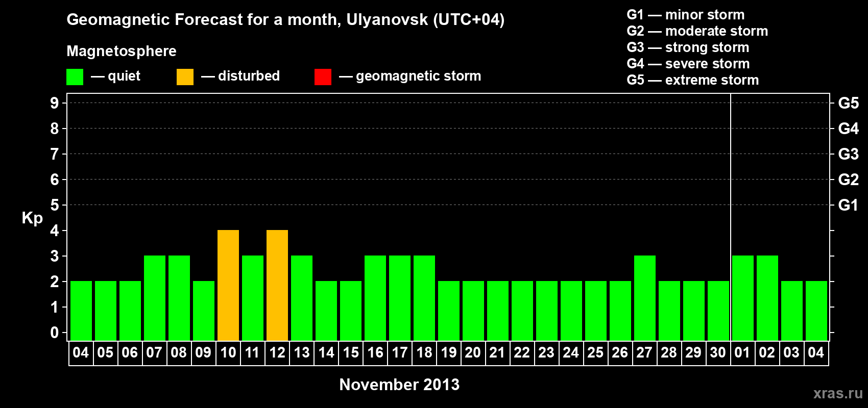Screen dimensions: 868x408
Task: Click the green bar for November 18
Action: [424, 298]
